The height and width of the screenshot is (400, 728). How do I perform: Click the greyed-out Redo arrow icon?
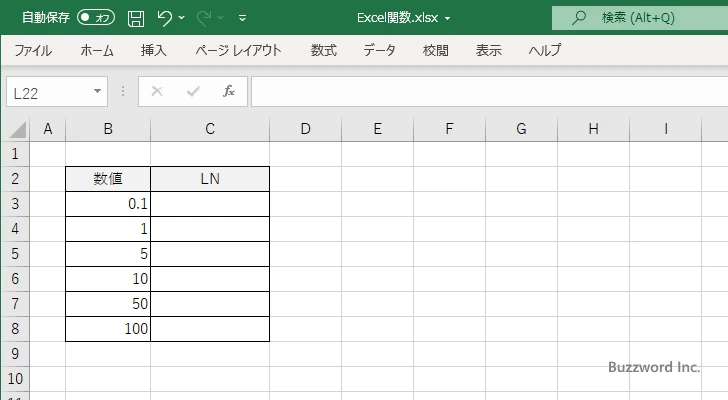pyautogui.click(x=203, y=18)
